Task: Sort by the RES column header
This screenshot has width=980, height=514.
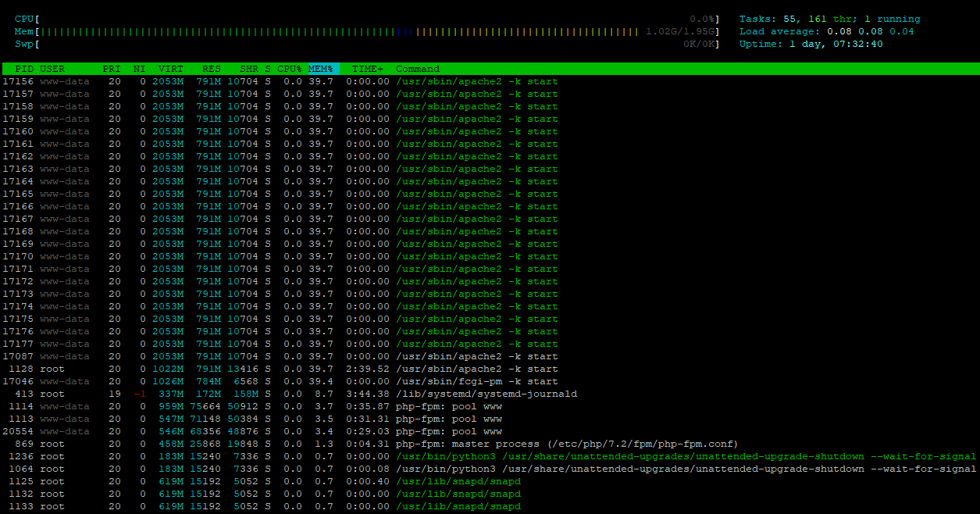Action: 212,69
